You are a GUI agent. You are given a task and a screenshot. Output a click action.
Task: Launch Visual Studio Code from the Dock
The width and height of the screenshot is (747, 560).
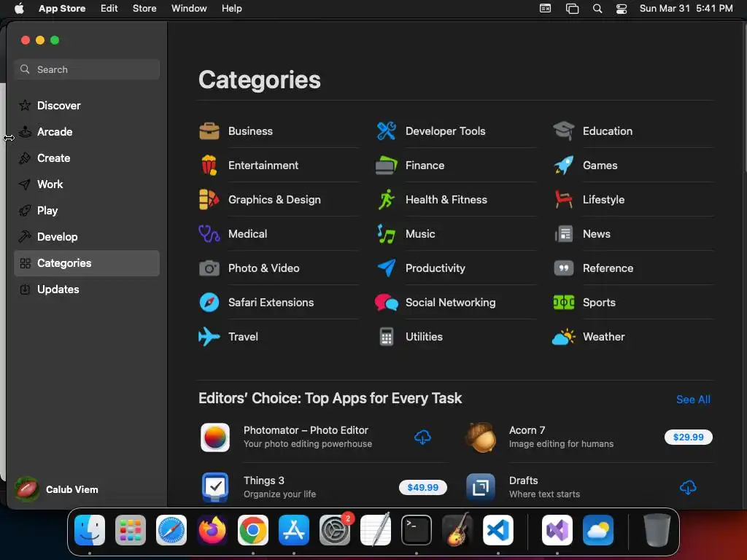pyautogui.click(x=498, y=530)
